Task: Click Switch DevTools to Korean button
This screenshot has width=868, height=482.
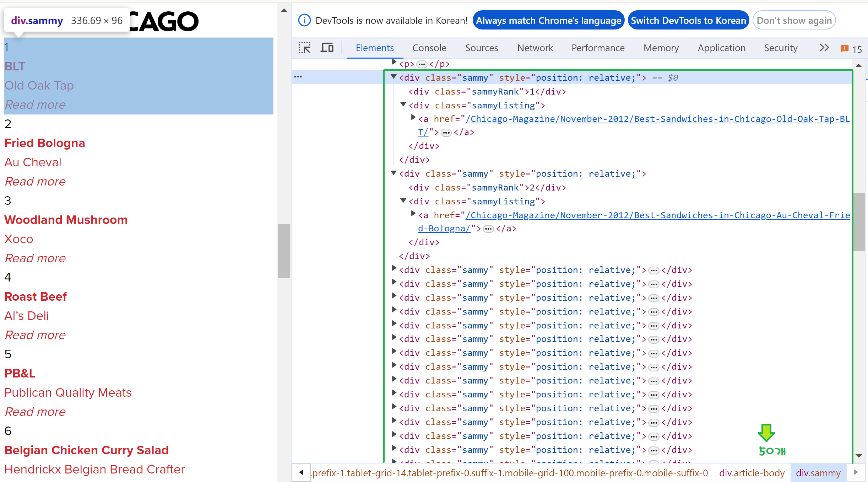Action: pos(688,20)
